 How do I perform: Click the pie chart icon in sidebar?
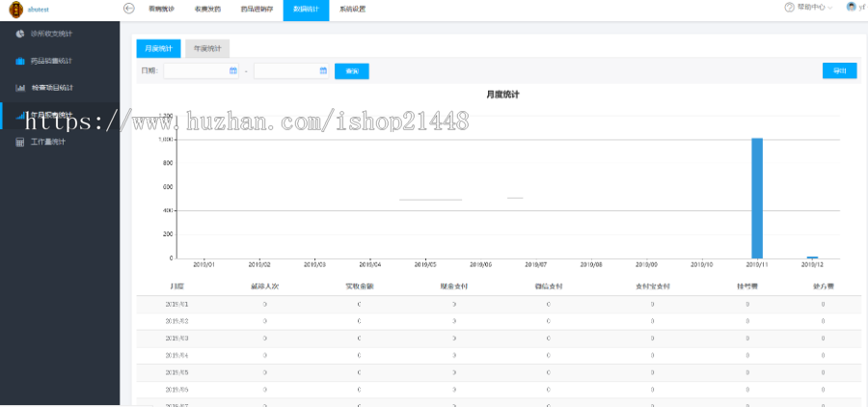(20, 34)
